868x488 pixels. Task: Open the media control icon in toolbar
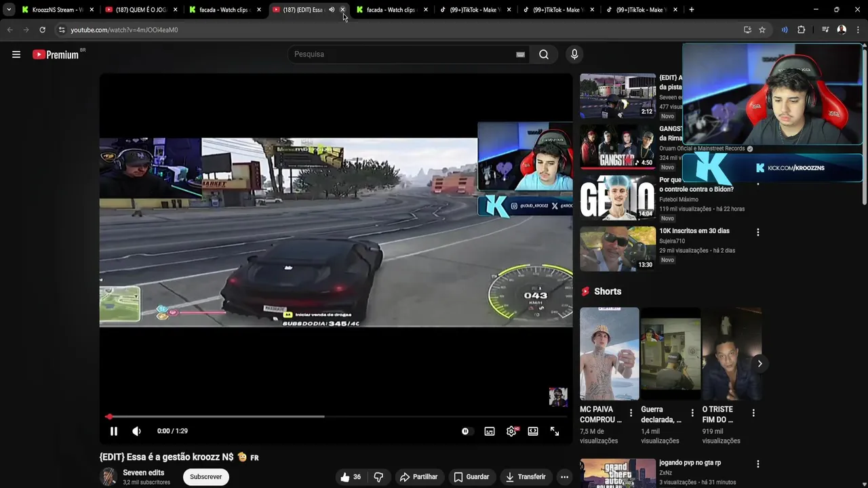tap(825, 30)
